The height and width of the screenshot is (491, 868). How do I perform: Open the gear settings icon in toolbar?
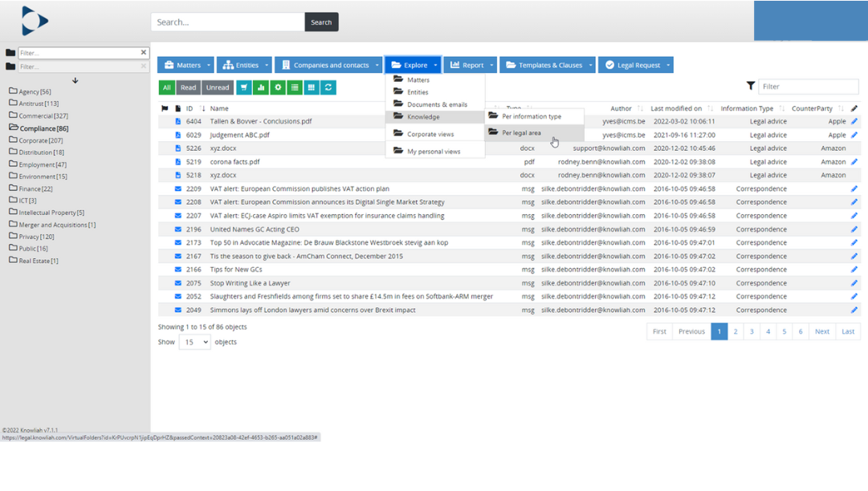pyautogui.click(x=278, y=87)
